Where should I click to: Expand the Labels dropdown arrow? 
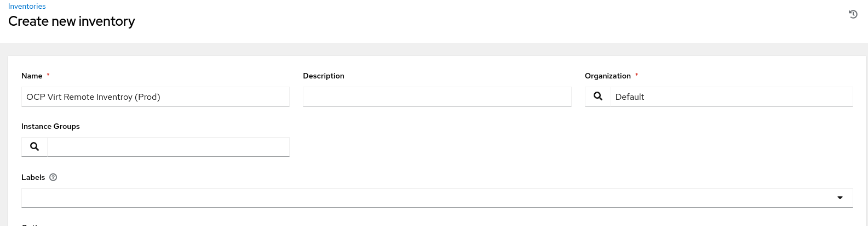pos(840,198)
